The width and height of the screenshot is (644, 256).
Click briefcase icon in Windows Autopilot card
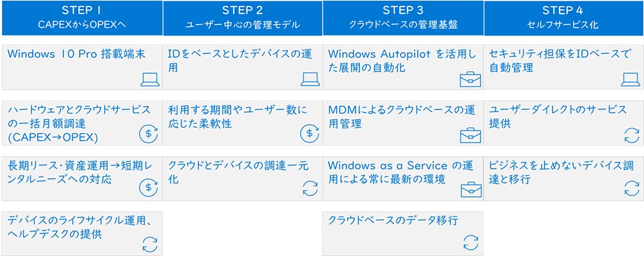click(470, 79)
